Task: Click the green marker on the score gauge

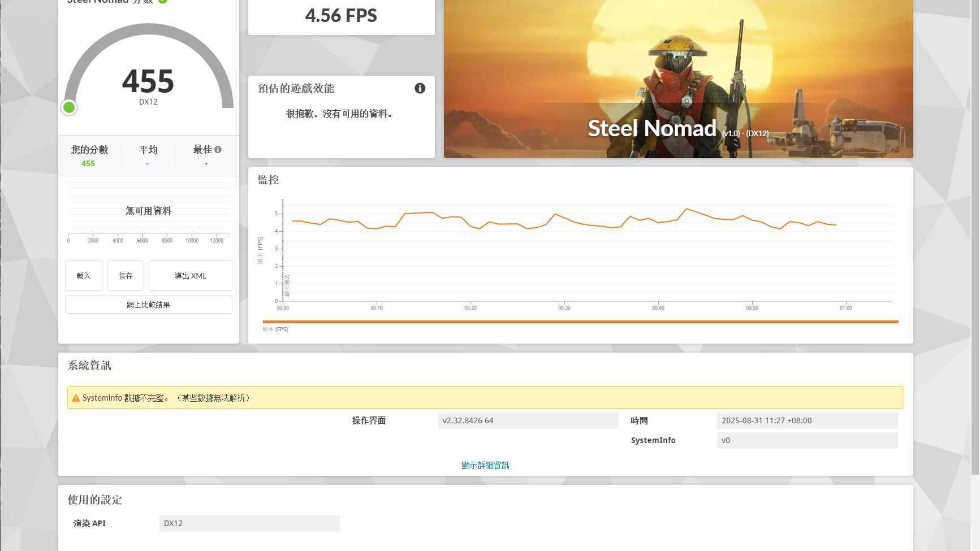Action: tap(69, 107)
